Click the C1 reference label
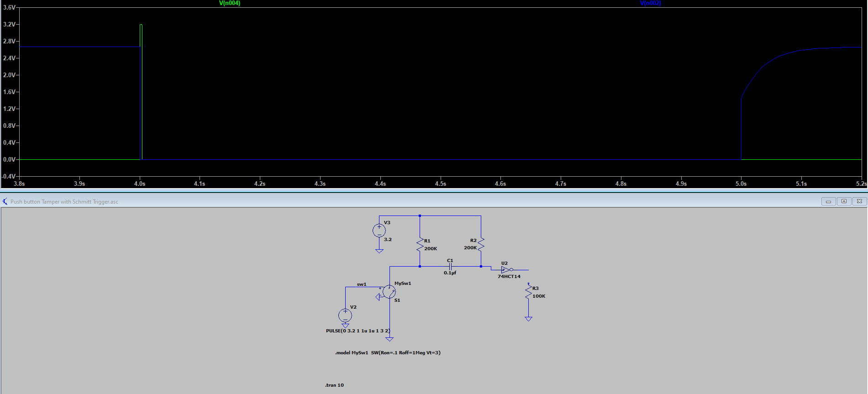This screenshot has height=394, width=868. click(450, 260)
